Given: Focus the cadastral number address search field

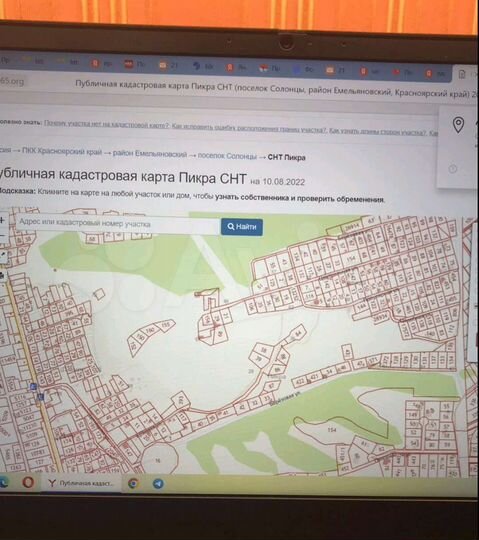Looking at the screenshot, I should pos(117,224).
